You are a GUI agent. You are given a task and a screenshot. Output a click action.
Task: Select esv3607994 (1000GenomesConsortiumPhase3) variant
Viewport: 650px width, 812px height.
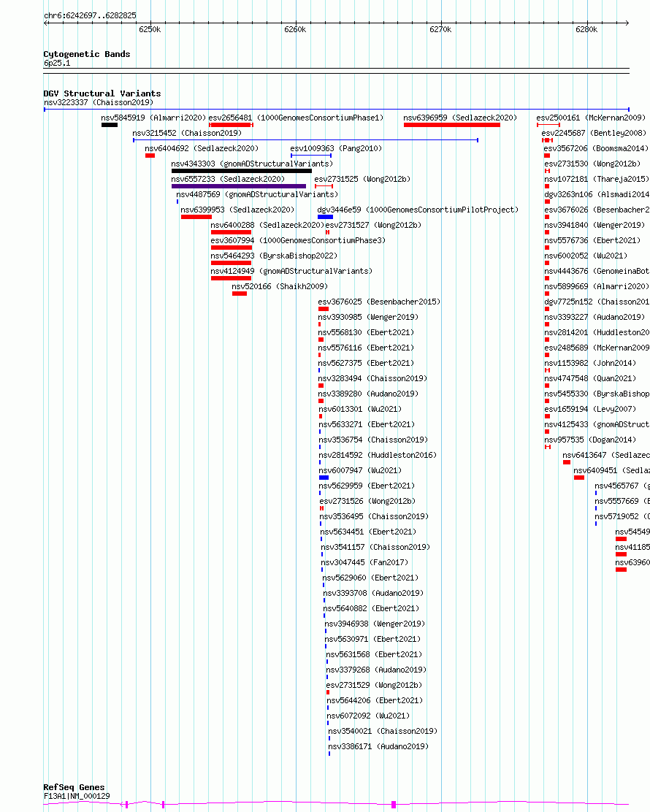point(298,241)
